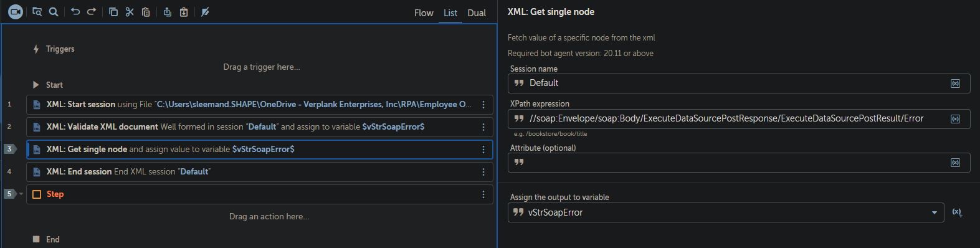Click the XML file icon on End session row
Image resolution: width=980 pixels, height=248 pixels.
37,172
